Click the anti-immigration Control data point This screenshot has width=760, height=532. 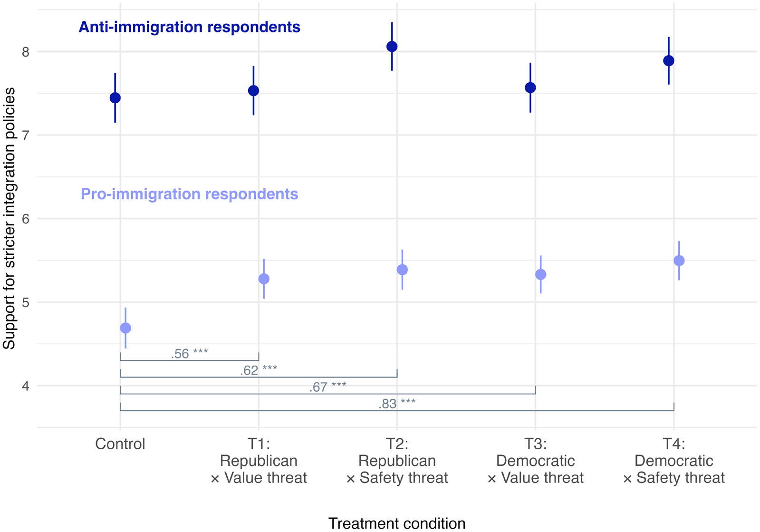tap(115, 98)
